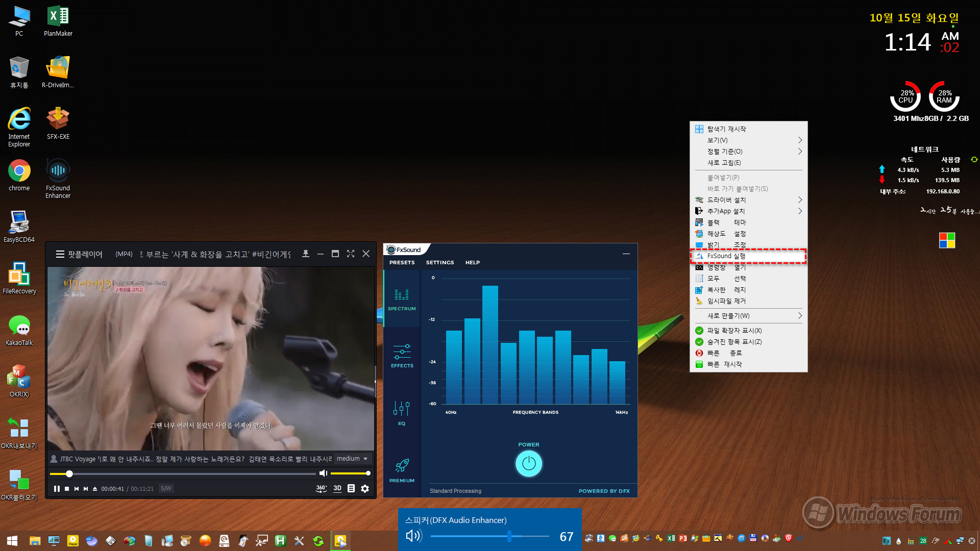
Task: Open the OKR불러오기 desktop icon
Action: 19,484
